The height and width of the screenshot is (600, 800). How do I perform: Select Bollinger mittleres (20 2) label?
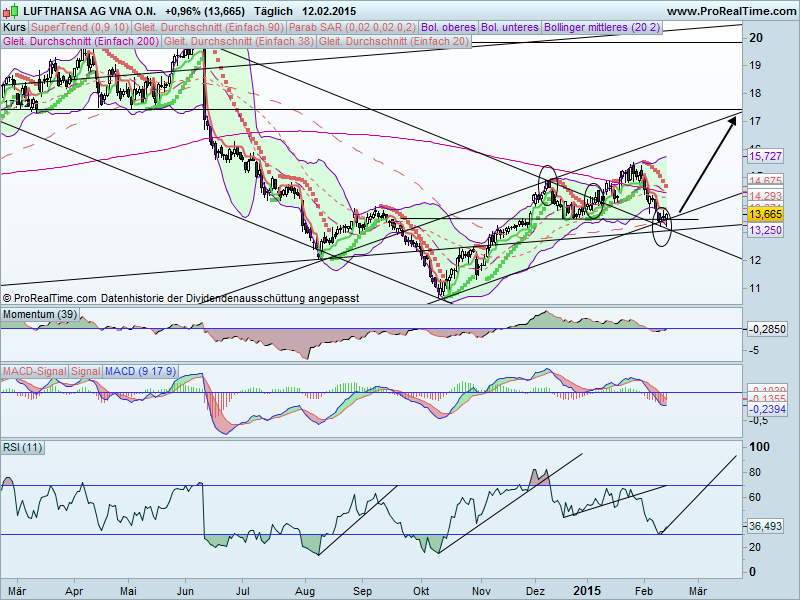602,28
